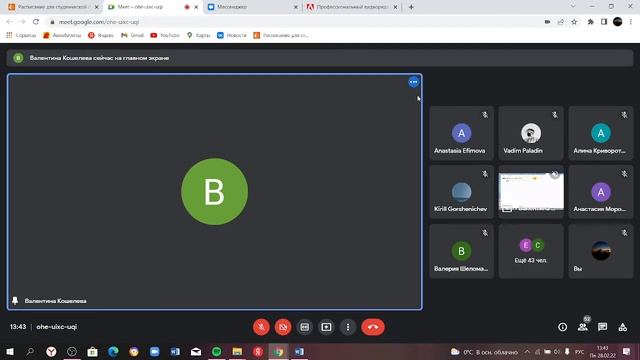Screen dimensions: 640x360
Task: Start presenting your screen
Action: (326, 327)
